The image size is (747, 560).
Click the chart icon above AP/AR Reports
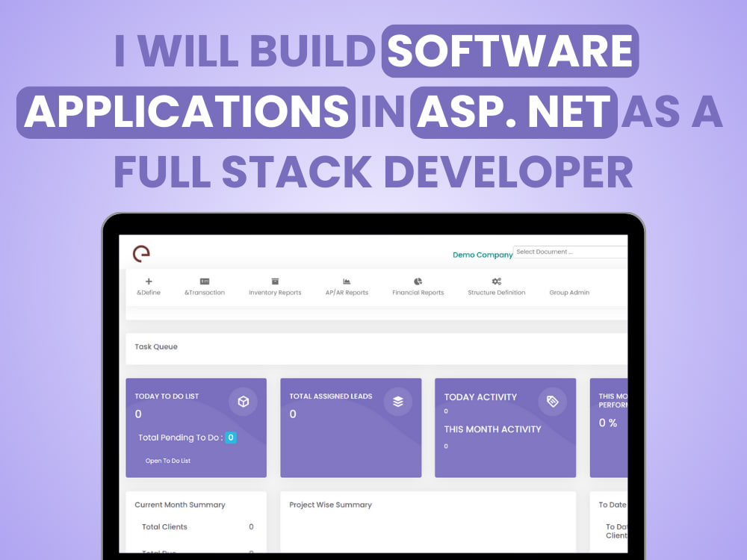[347, 281]
